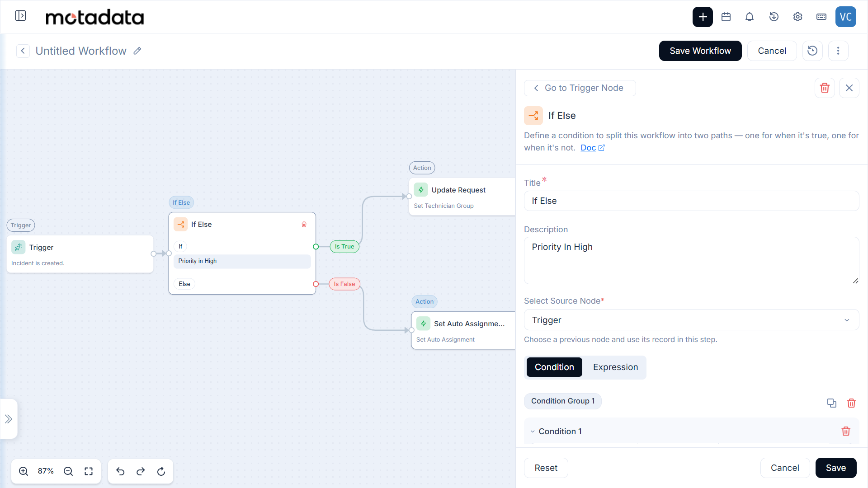The image size is (868, 488).
Task: Click the Description text area
Action: click(x=691, y=260)
